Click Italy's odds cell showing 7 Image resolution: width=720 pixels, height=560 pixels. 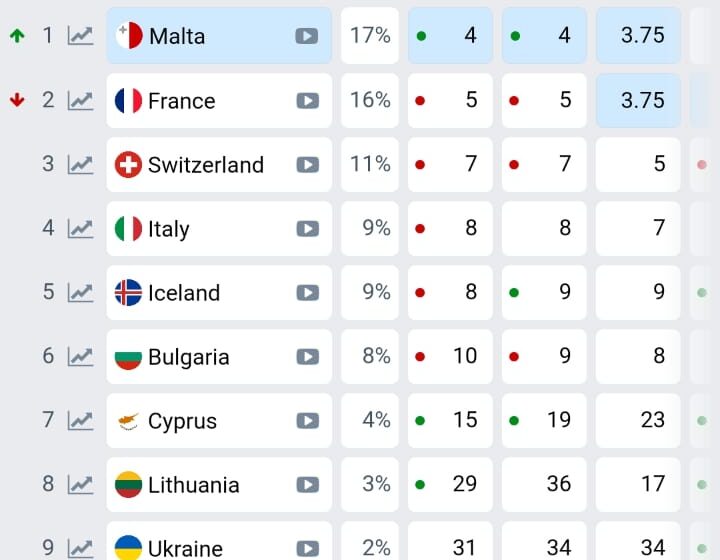(x=638, y=228)
